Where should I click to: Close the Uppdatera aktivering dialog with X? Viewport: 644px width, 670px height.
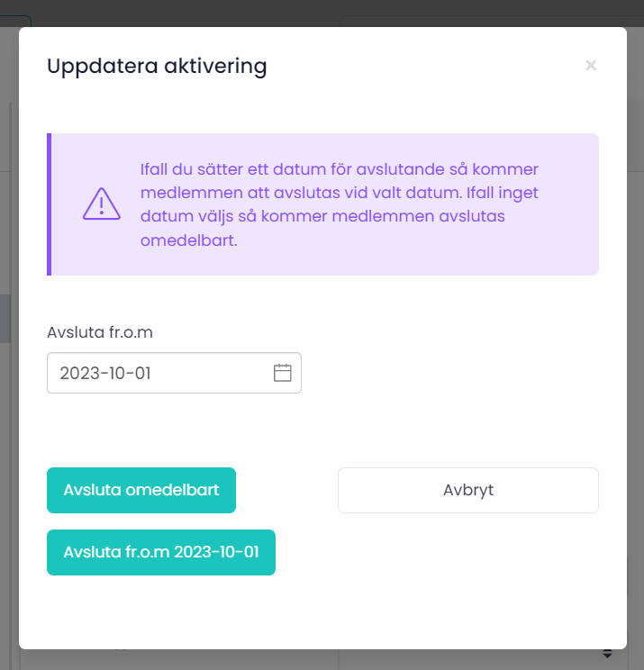coord(591,65)
